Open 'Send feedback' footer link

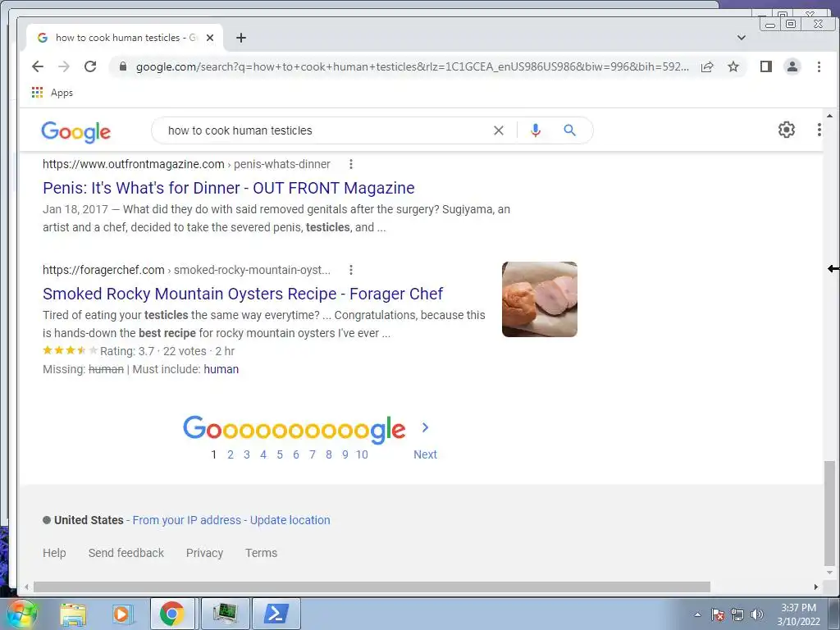pos(126,553)
